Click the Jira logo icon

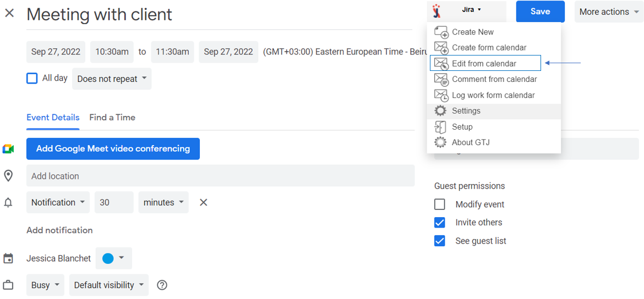[437, 11]
